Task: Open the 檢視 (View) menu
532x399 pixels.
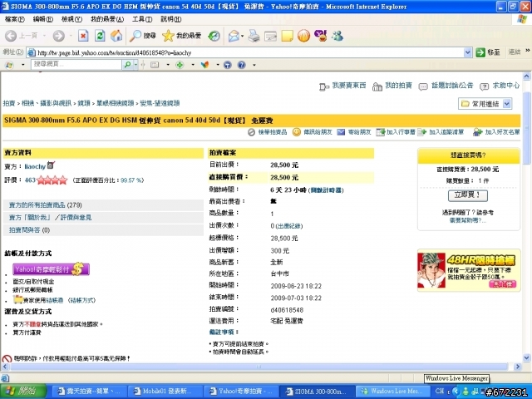Action: [72, 19]
